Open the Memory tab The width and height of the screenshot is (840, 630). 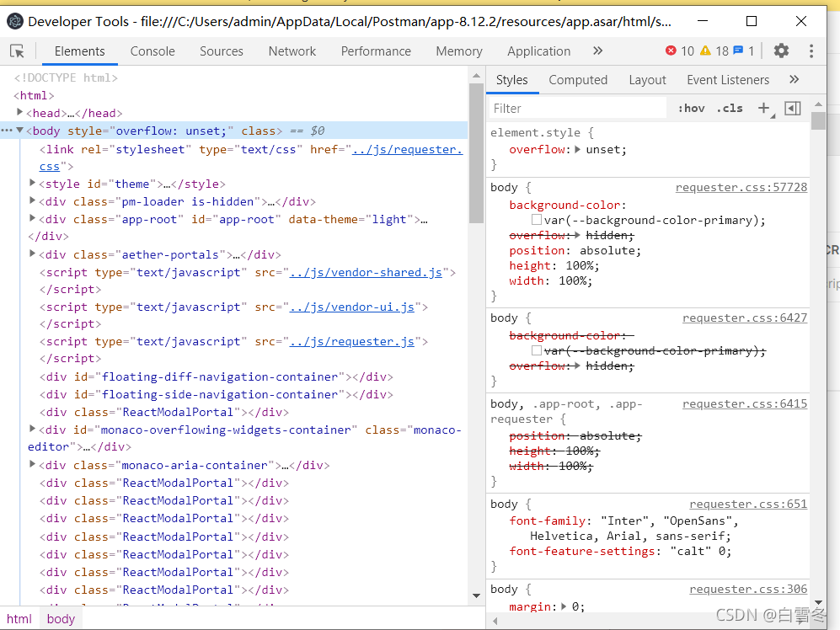(x=459, y=51)
